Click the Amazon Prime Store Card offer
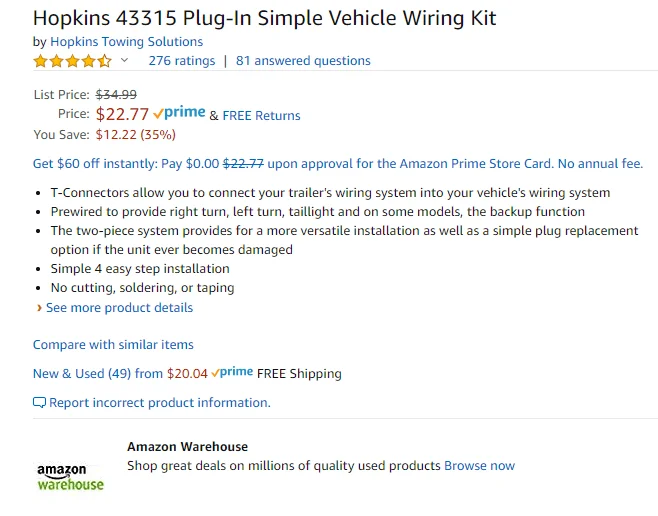Screen dimensions: 658x516 click(x=338, y=163)
